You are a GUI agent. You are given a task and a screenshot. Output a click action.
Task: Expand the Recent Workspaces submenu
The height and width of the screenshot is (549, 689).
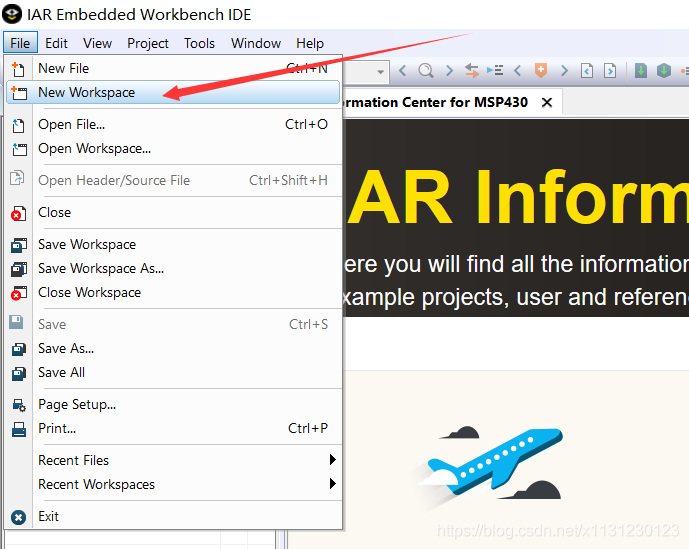173,484
